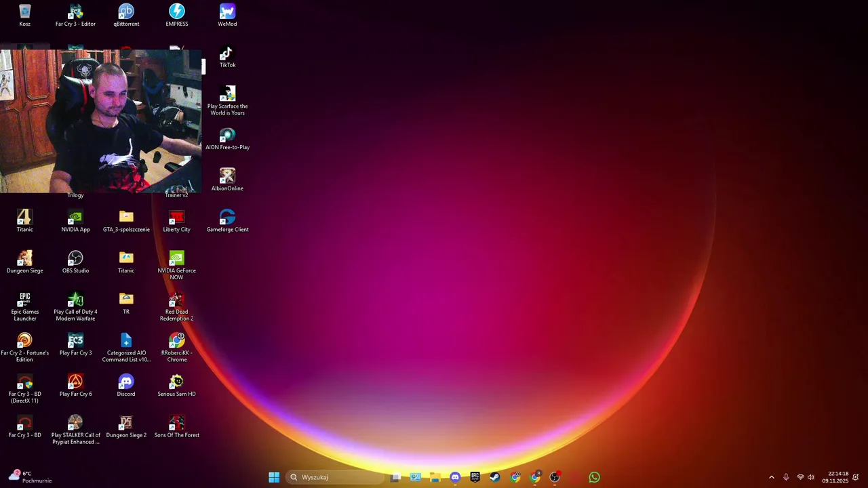Open Discord desktop shortcut

click(x=126, y=386)
